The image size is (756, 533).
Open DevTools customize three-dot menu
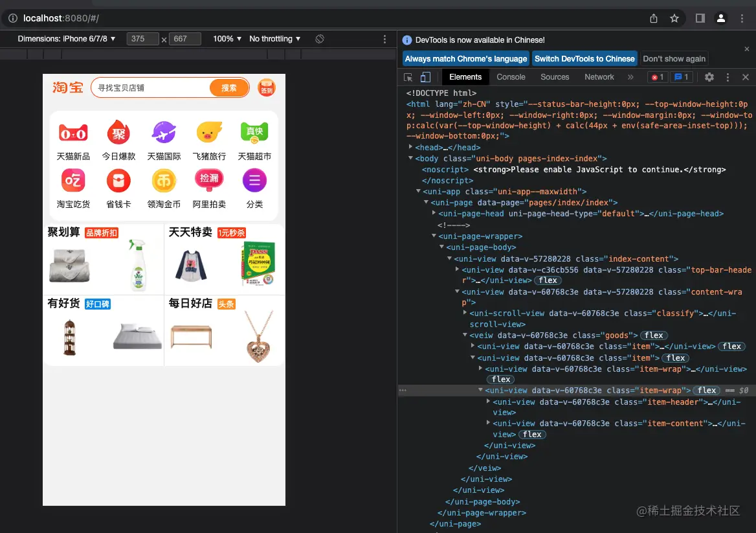point(728,77)
